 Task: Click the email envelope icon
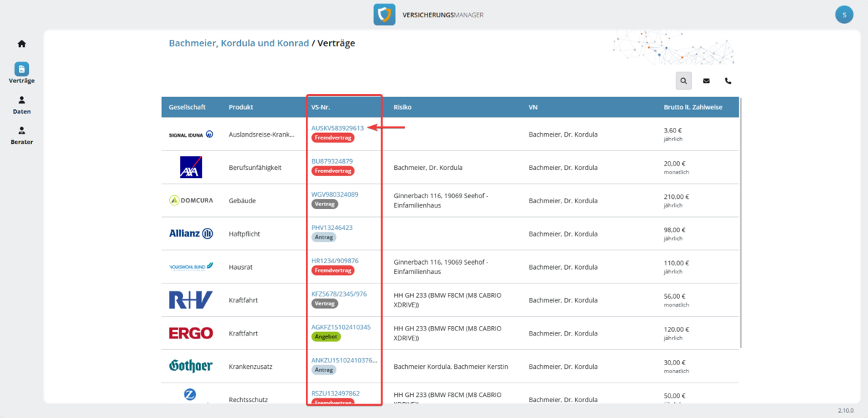coord(706,81)
